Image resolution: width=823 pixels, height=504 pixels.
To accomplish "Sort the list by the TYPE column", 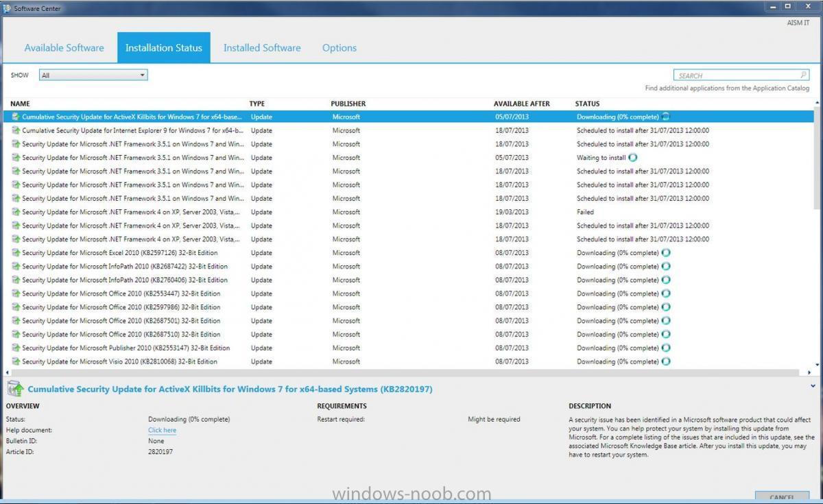I will (257, 104).
